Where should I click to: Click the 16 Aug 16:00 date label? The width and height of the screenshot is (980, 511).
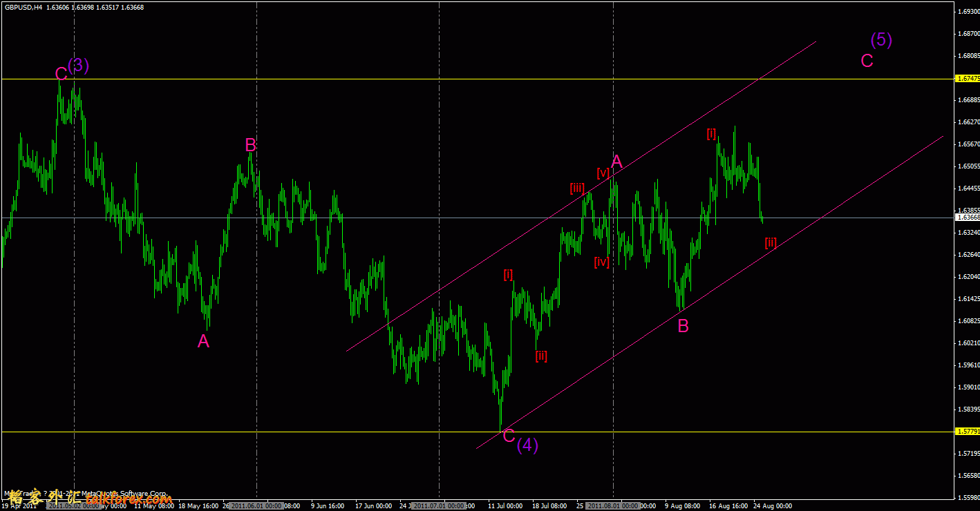[x=728, y=505]
